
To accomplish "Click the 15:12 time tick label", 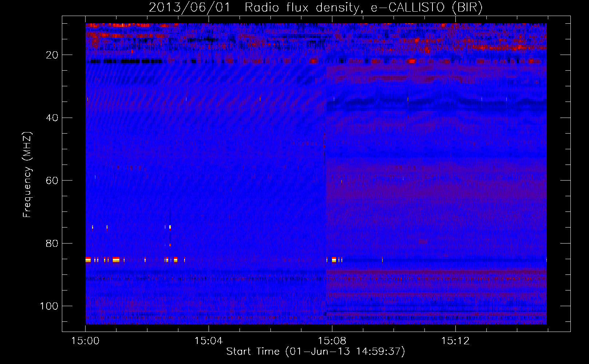I will 455,341.
